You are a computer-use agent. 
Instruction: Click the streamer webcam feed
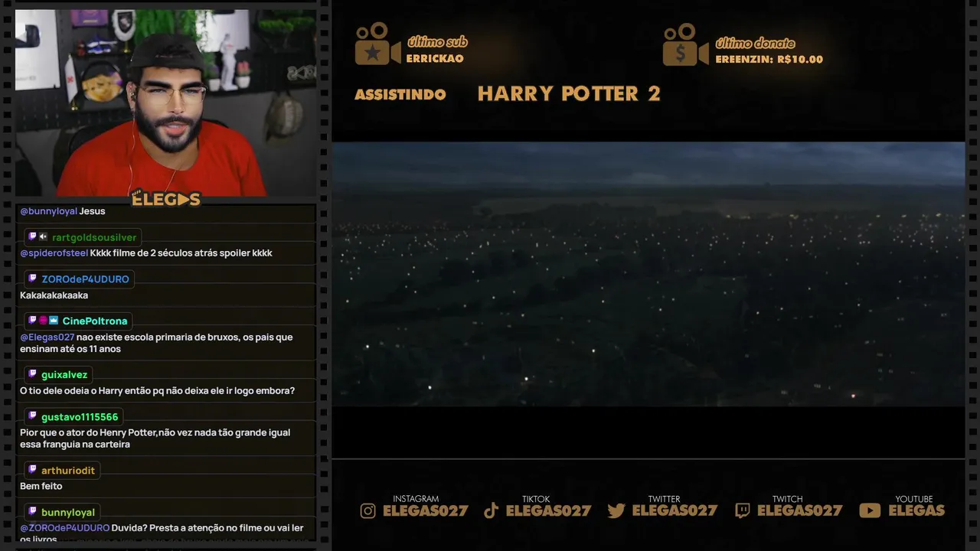pyautogui.click(x=165, y=103)
